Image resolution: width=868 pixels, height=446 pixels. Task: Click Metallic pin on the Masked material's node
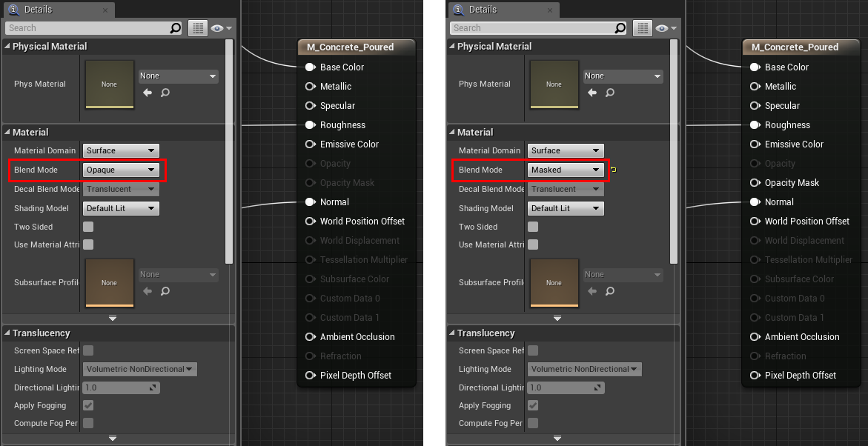755,87
